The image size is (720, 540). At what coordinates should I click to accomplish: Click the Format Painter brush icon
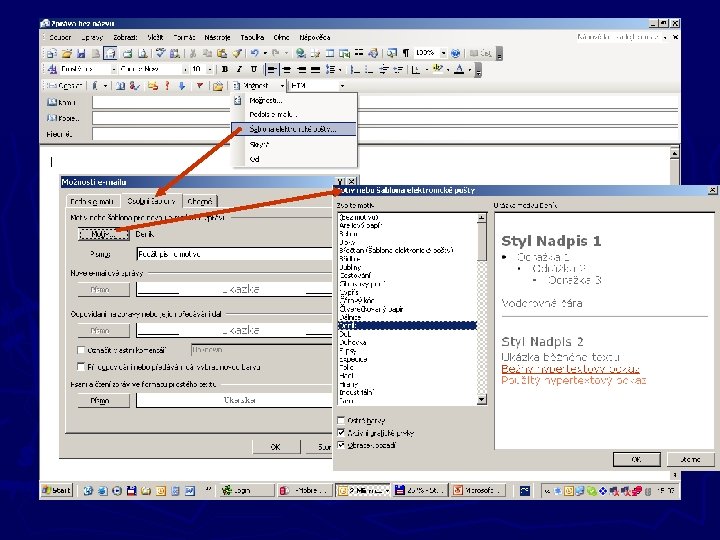pos(237,54)
